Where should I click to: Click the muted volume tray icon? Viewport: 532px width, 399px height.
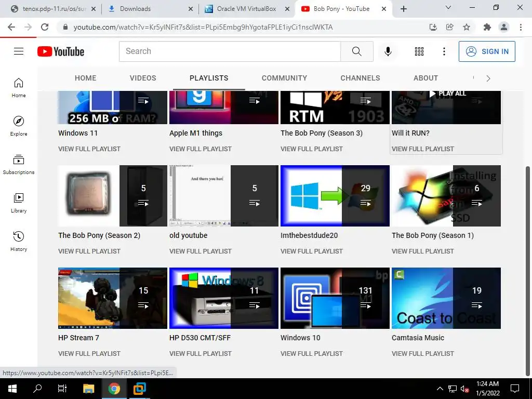pyautogui.click(x=465, y=389)
